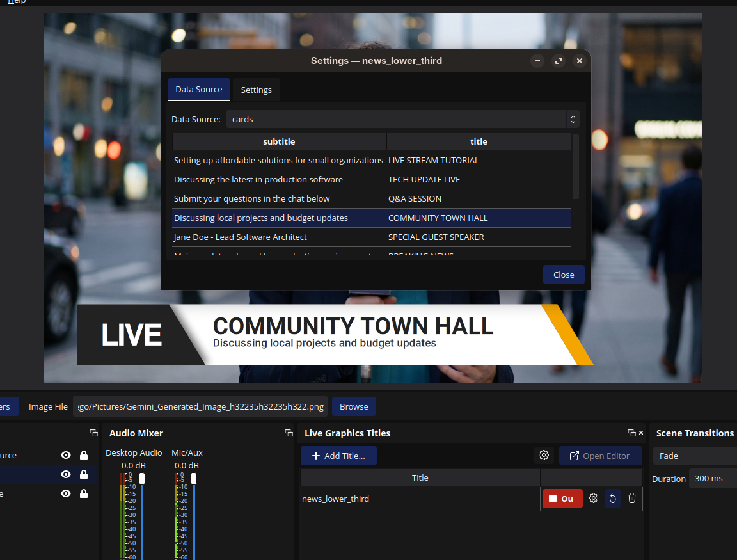737x560 pixels.
Task: Open settings gear for news_lower_third title
Action: click(594, 499)
